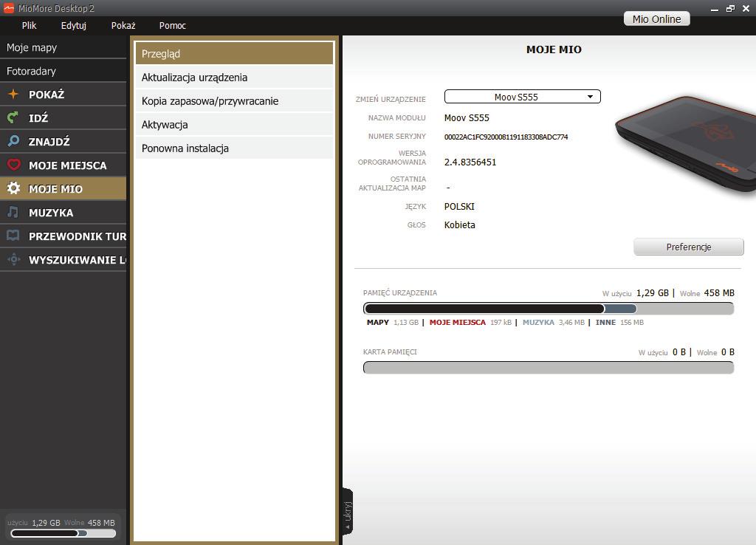
Task: Select ZNAJDŹ in the sidebar
Action: [63, 141]
